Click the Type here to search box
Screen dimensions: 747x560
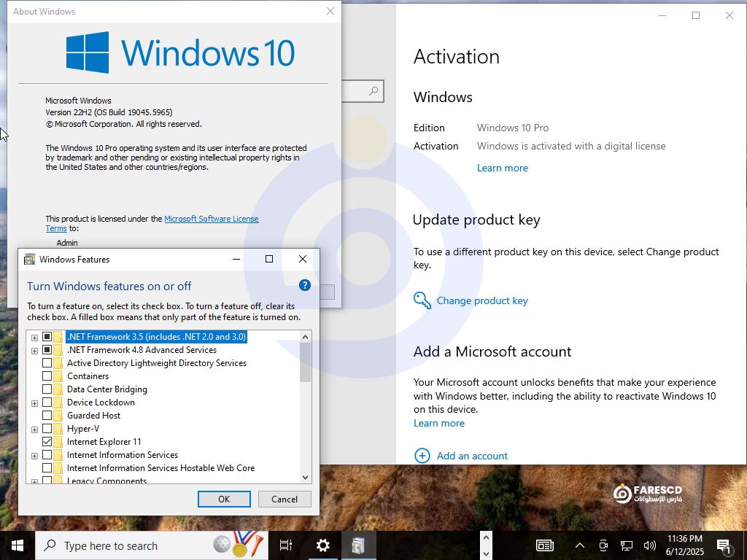[x=152, y=545]
